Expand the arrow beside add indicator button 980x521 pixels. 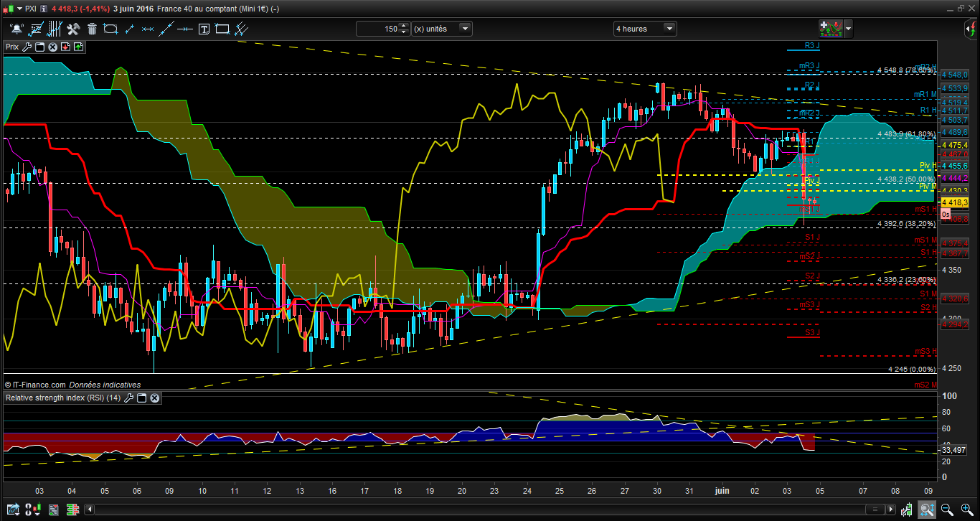(x=849, y=29)
